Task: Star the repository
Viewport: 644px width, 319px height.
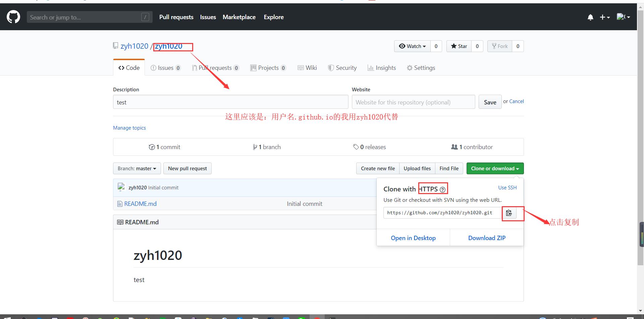Action: [459, 46]
